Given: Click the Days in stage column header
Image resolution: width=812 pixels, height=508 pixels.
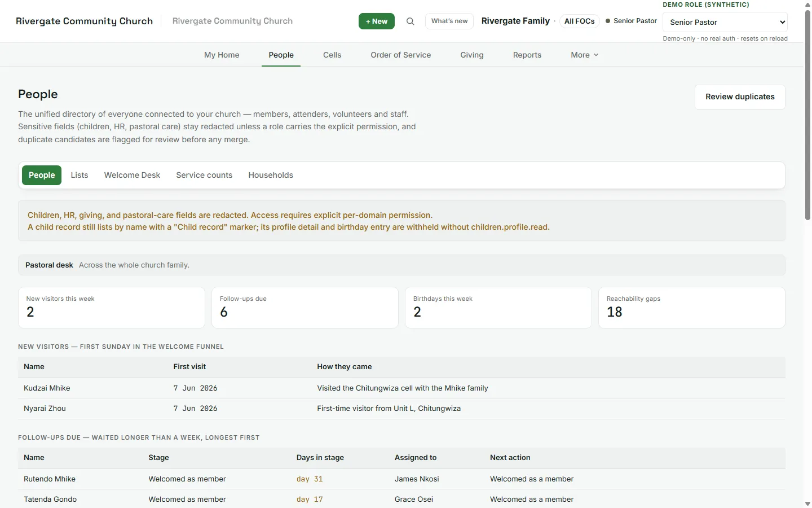Looking at the screenshot, I should 320,458.
